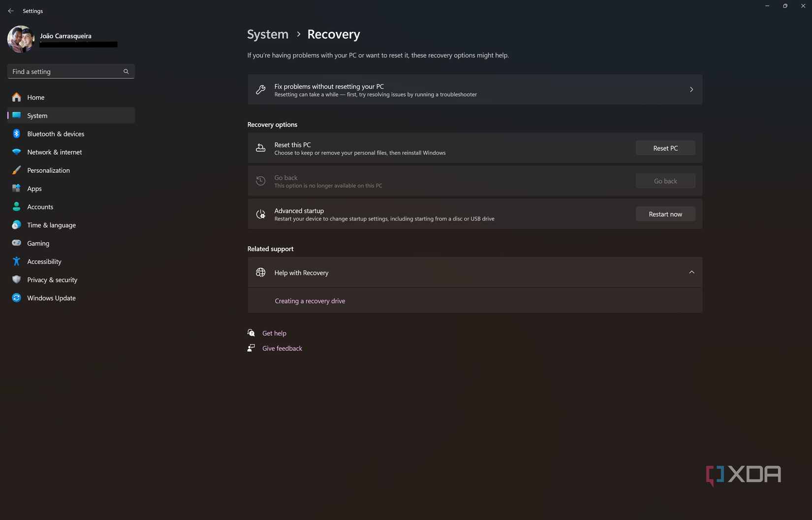The image size is (812, 520).
Task: Click the Fix problems without resetting text
Action: [x=329, y=87]
